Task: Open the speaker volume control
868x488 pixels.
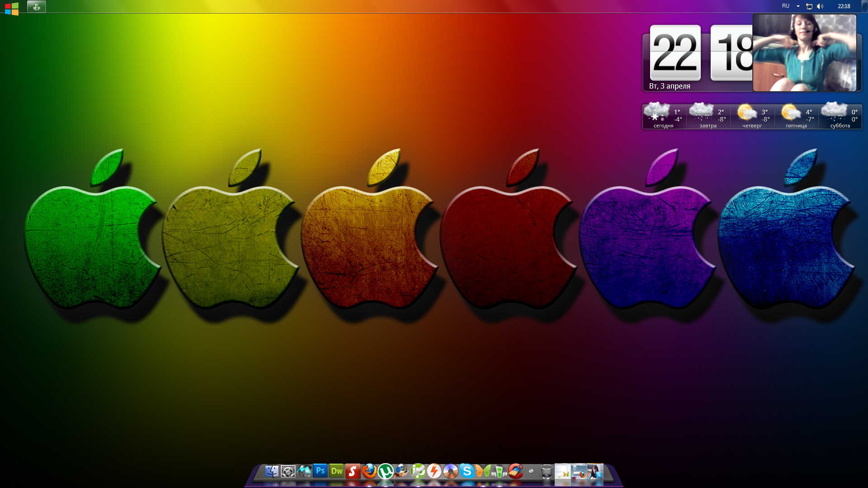Action: 820,6
